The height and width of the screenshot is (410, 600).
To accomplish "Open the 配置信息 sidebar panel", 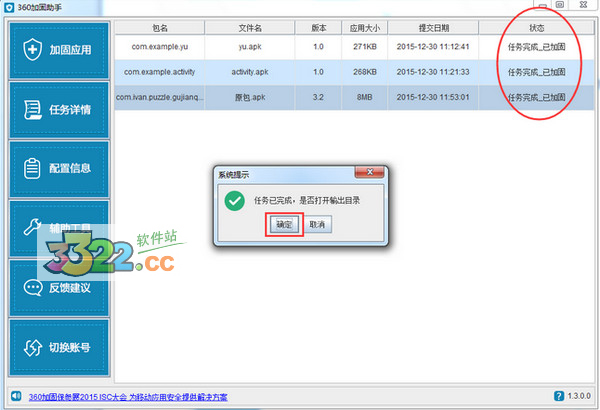I will coord(59,169).
